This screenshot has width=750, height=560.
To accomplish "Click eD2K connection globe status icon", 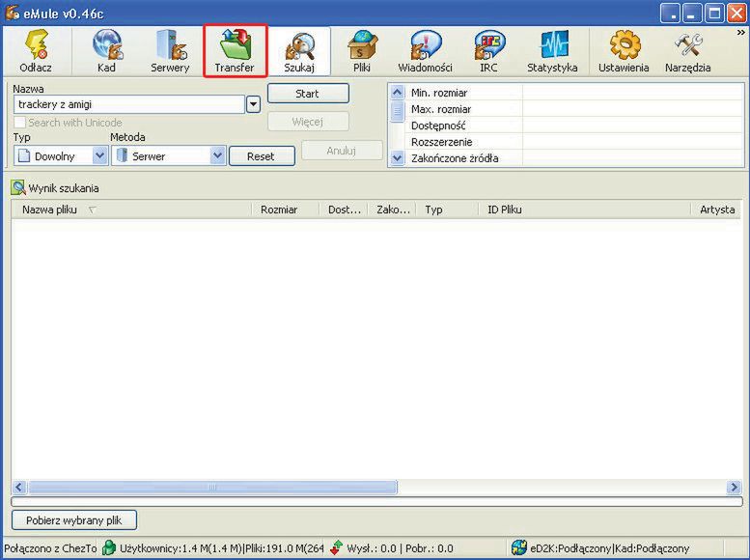I will (x=519, y=547).
